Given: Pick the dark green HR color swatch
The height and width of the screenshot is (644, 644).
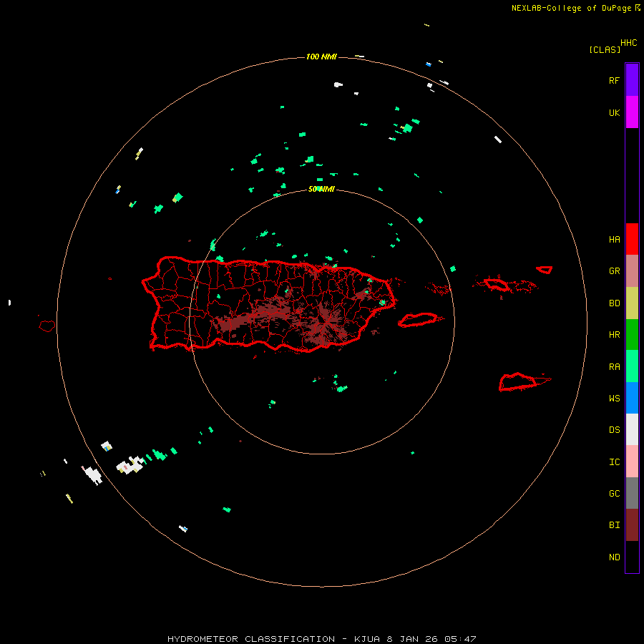Looking at the screenshot, I should point(632,335).
